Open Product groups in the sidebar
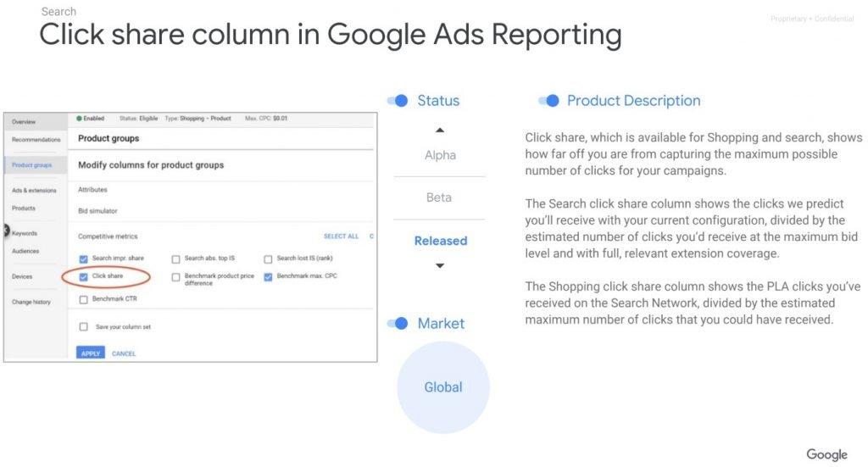The height and width of the screenshot is (467, 868). pyautogui.click(x=31, y=165)
